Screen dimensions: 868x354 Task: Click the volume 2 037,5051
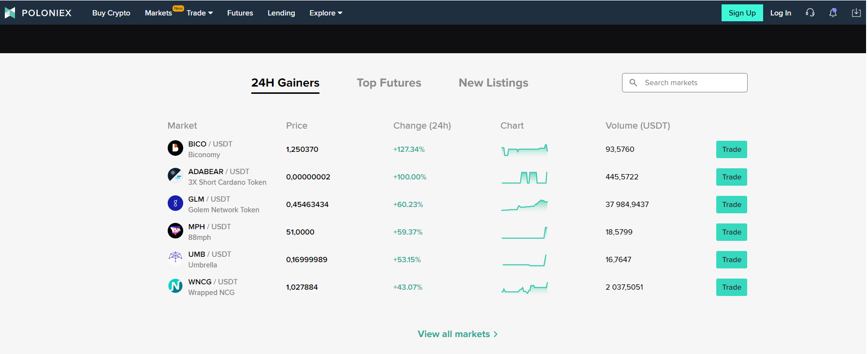pos(624,287)
